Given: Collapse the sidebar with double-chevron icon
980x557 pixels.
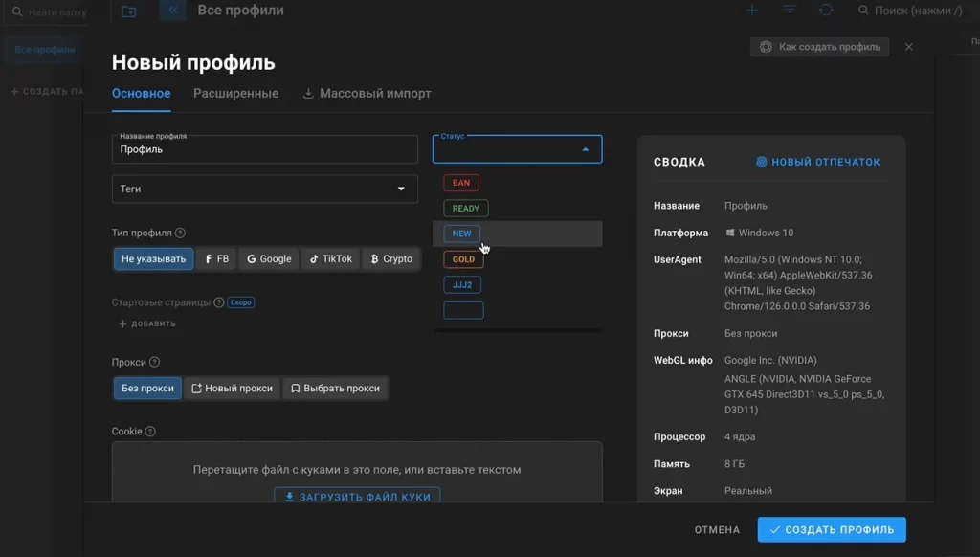Looking at the screenshot, I should point(172,10).
